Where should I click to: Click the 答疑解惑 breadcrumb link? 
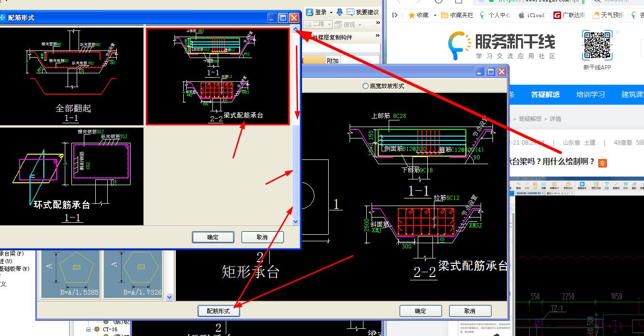point(530,119)
